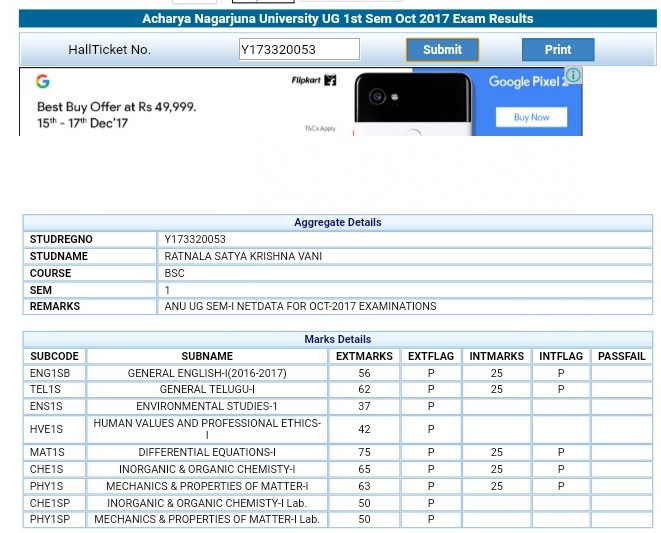
Task: Click the Marks Details table header
Action: [x=337, y=339]
